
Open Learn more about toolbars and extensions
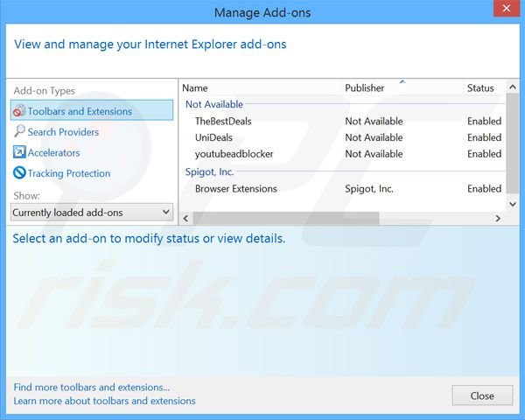tap(104, 401)
